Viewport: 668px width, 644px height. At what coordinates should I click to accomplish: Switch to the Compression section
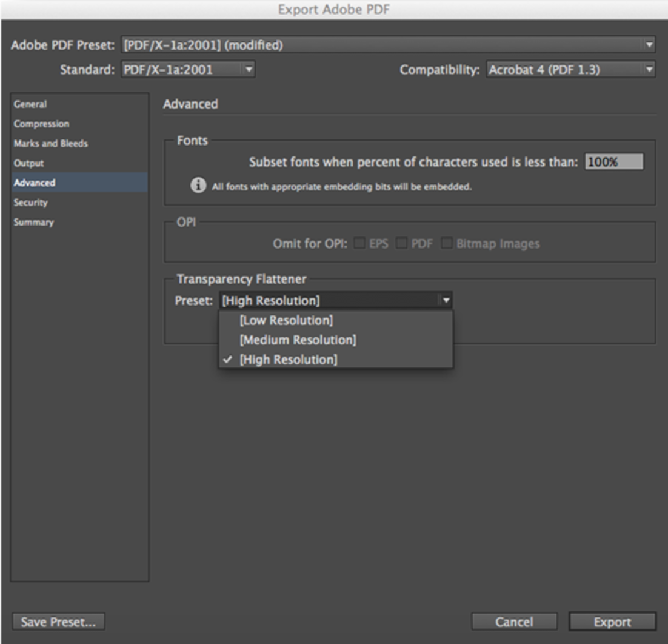tap(79, 124)
